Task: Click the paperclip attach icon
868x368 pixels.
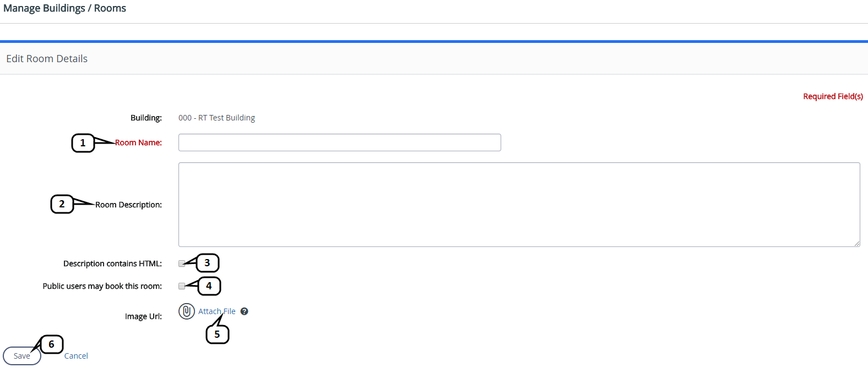Action: (187, 311)
